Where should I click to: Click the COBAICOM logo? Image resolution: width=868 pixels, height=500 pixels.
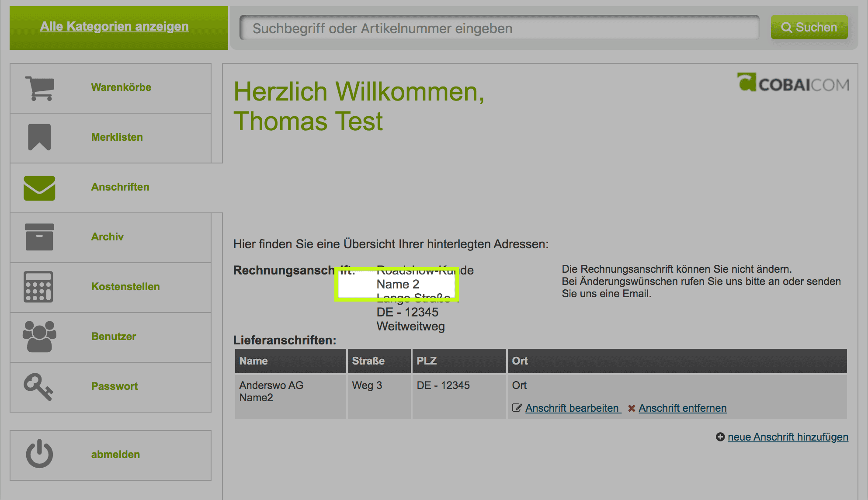pyautogui.click(x=793, y=83)
